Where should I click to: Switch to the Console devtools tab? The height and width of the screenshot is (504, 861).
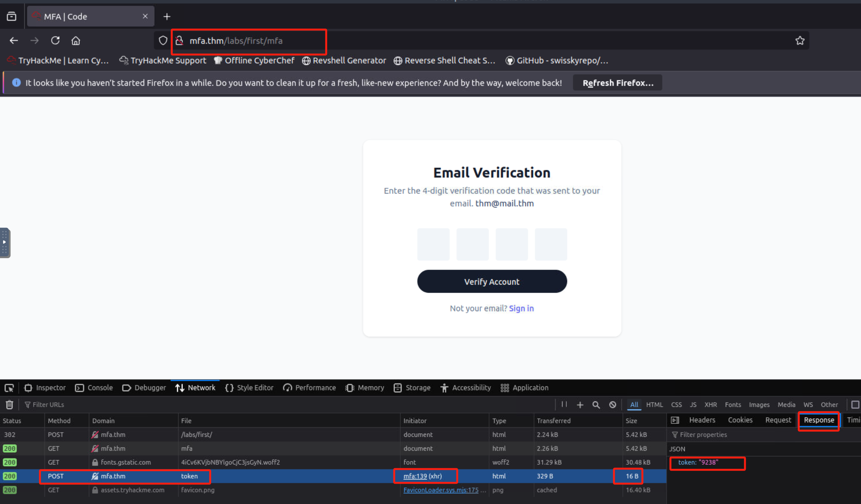click(x=94, y=388)
